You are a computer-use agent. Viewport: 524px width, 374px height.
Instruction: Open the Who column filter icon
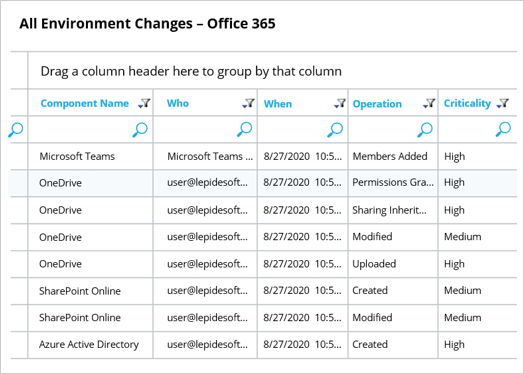248,103
